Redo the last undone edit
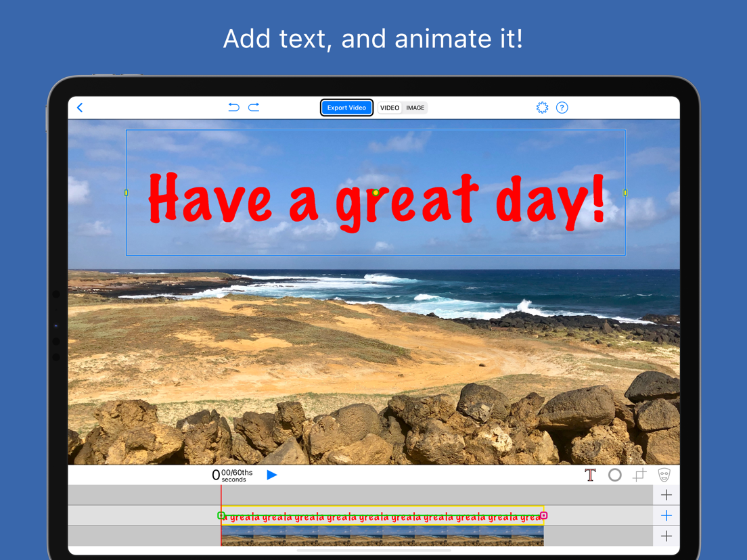This screenshot has height=560, width=747. pyautogui.click(x=254, y=107)
